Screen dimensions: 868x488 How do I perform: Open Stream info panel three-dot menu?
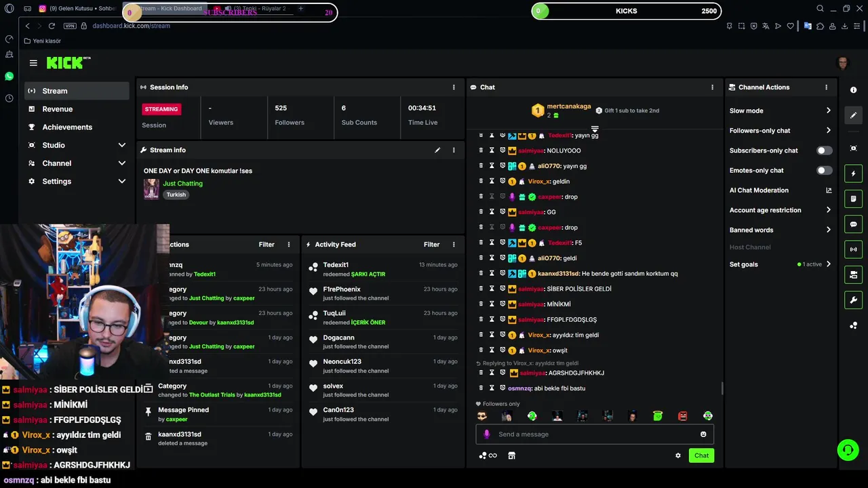(454, 150)
